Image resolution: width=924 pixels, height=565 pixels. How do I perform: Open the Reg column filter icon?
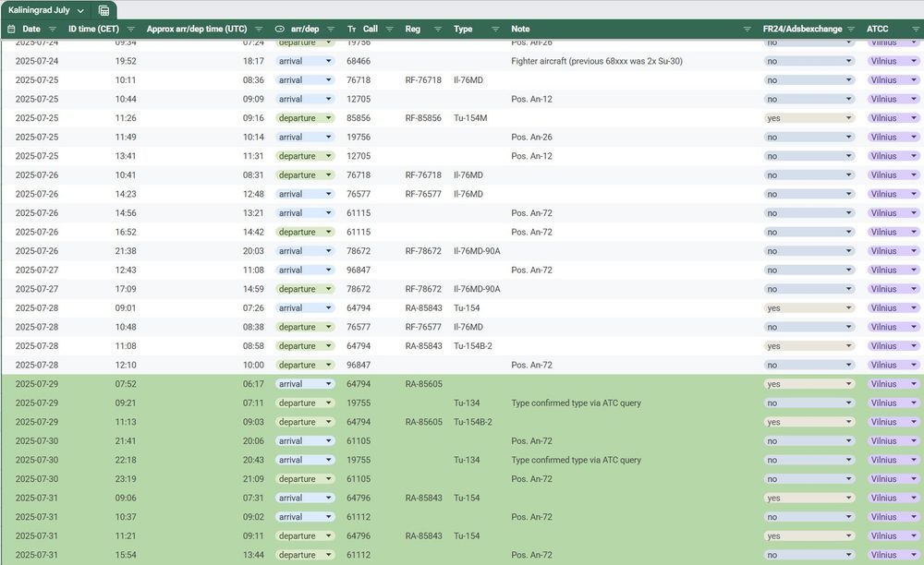pyautogui.click(x=437, y=29)
